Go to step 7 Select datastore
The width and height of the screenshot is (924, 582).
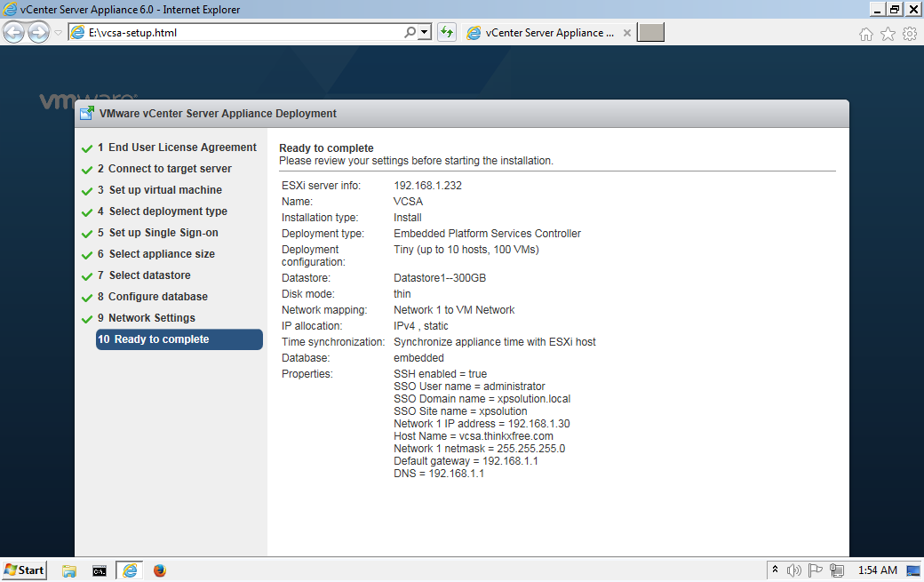pyautogui.click(x=144, y=275)
